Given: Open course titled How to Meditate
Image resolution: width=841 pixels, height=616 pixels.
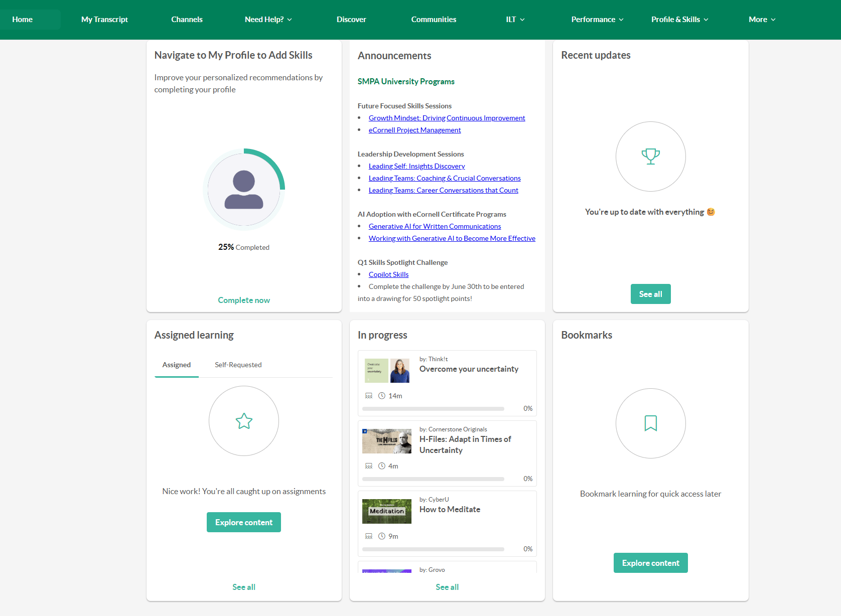Looking at the screenshot, I should coord(450,509).
